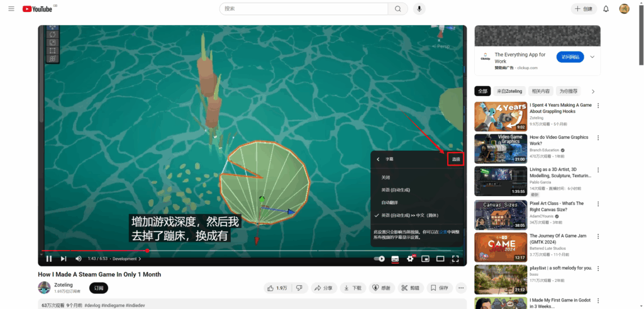Open options for Grappling Hooks video
Screen dimensions: 644x309
coord(598,106)
